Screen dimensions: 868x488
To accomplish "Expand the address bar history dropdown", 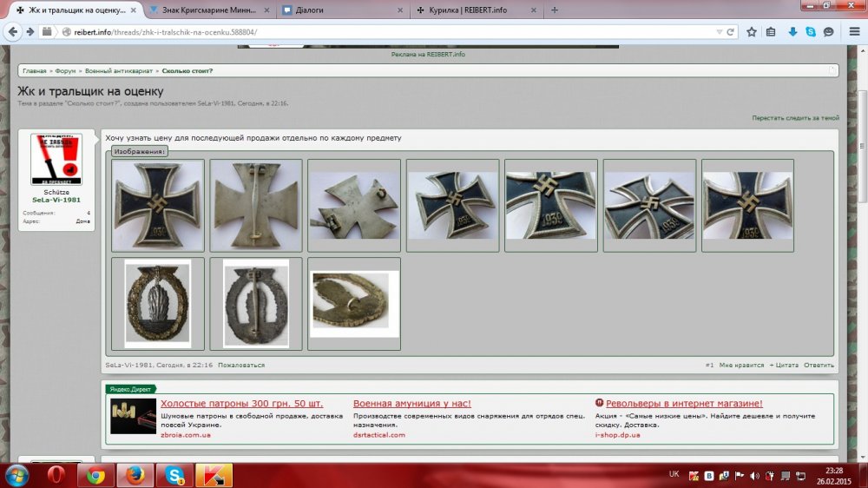I will (719, 31).
